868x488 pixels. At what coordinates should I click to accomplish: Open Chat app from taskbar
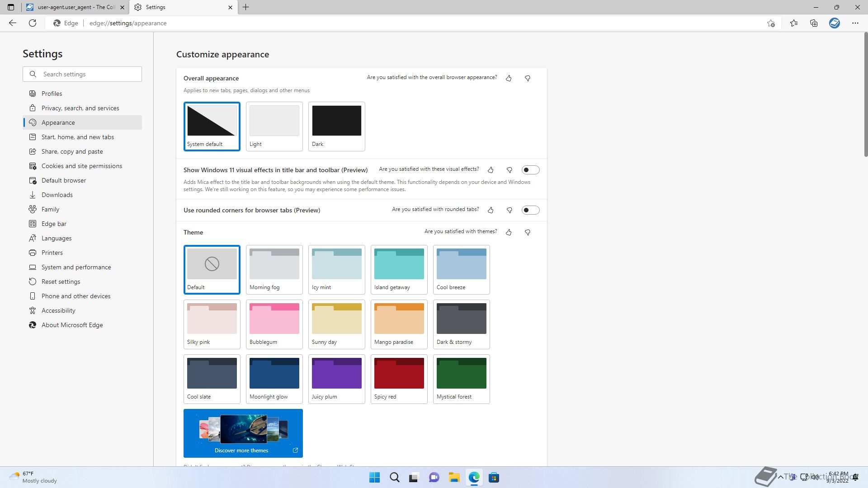[434, 478]
